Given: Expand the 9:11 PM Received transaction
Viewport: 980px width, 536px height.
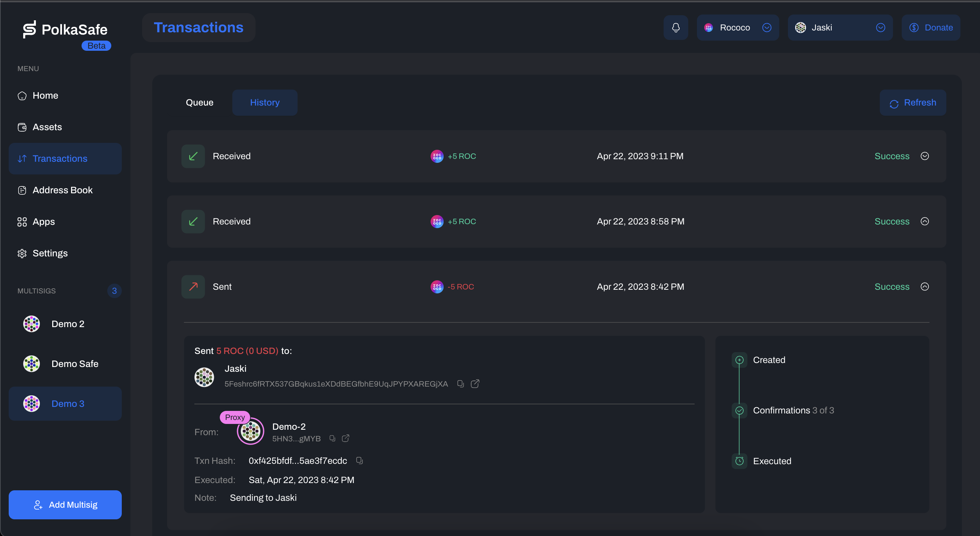Looking at the screenshot, I should [x=925, y=156].
